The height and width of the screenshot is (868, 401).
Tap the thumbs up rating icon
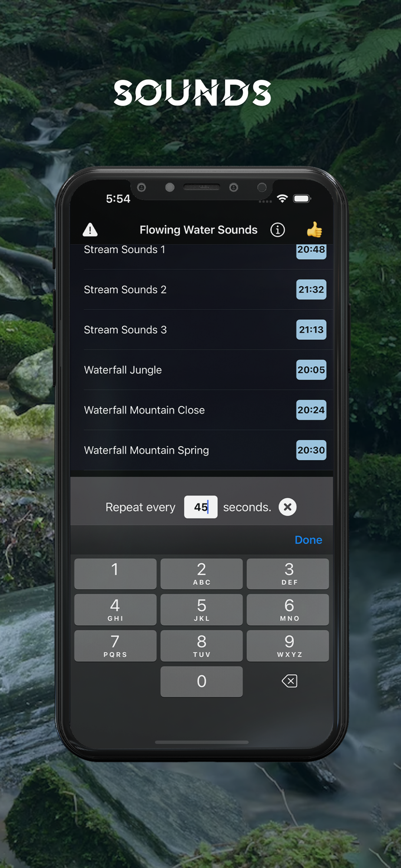[x=314, y=230]
